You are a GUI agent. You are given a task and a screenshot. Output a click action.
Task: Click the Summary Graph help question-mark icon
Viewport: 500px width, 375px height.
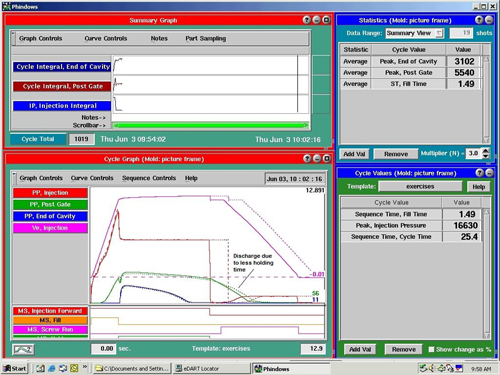click(307, 20)
